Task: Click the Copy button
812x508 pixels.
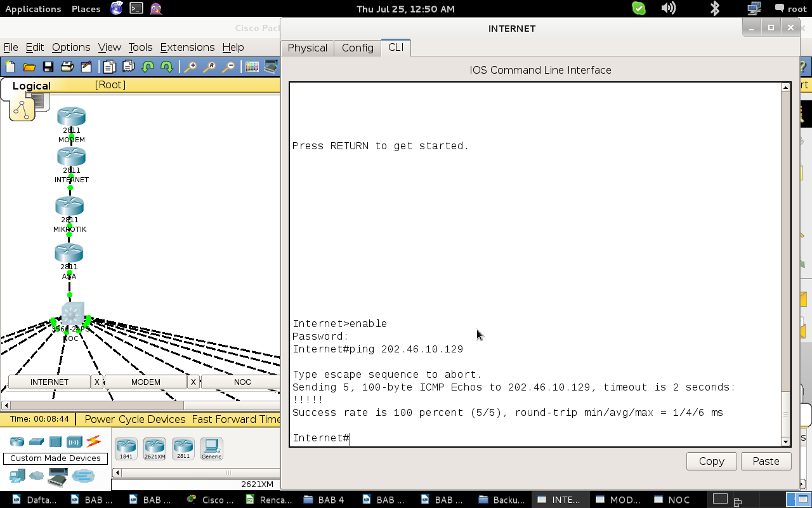Action: (712, 461)
